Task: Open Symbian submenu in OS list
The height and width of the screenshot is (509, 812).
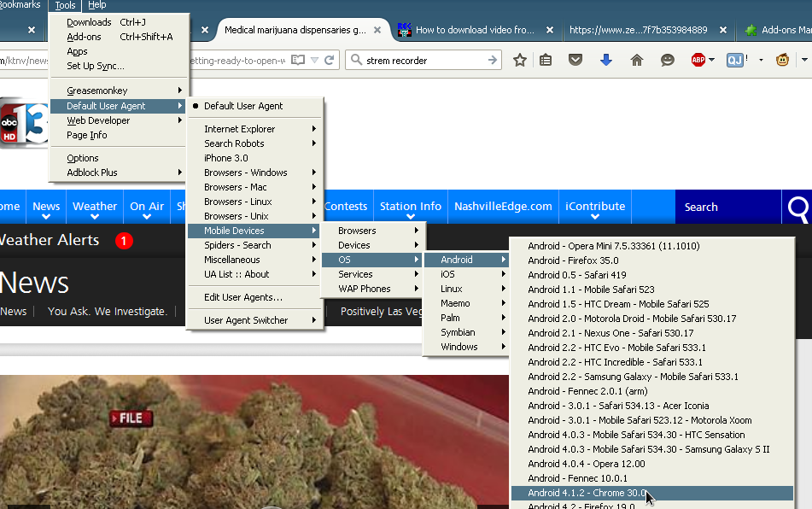Action: tap(466, 332)
